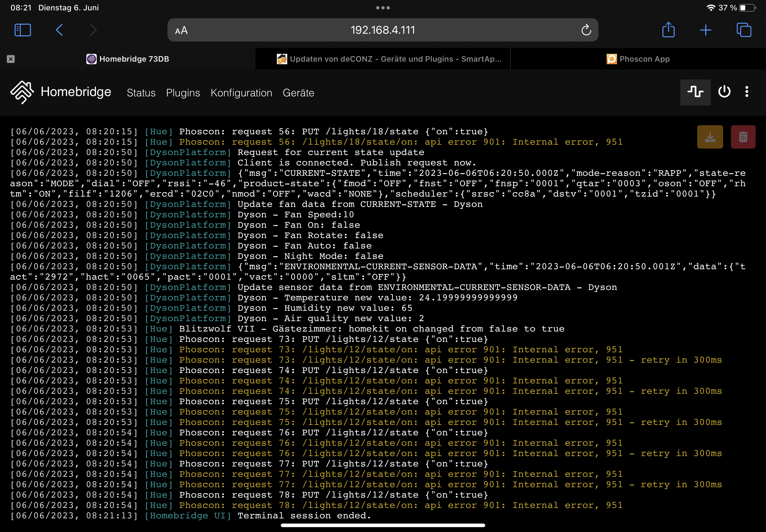Click the Homebridge restart power icon
The width and height of the screenshot is (766, 532).
tap(724, 92)
